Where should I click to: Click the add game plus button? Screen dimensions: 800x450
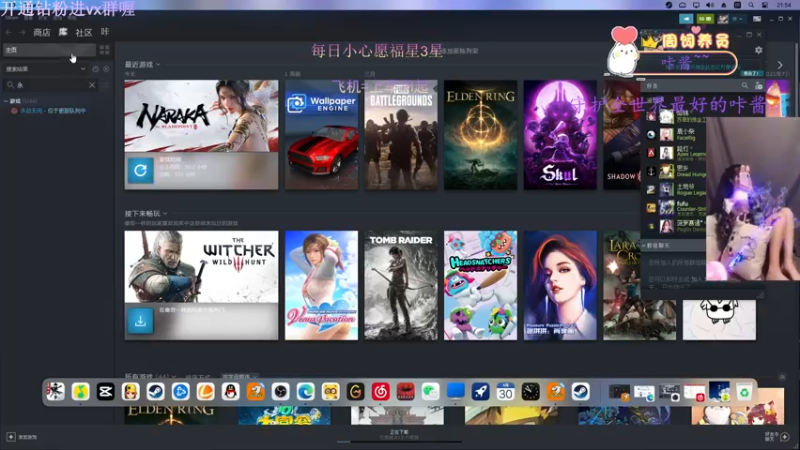tap(11, 437)
